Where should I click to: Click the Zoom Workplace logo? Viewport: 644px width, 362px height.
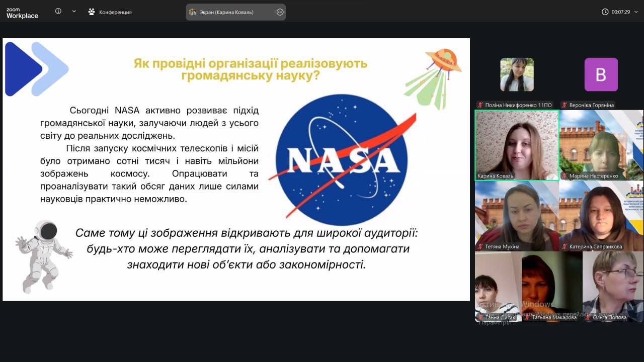(22, 13)
